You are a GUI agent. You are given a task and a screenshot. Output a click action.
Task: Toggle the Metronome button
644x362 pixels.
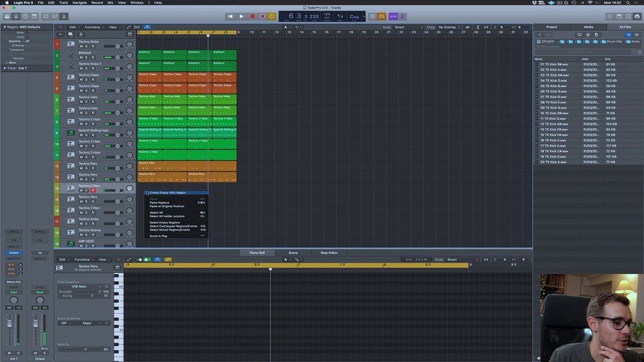point(402,16)
